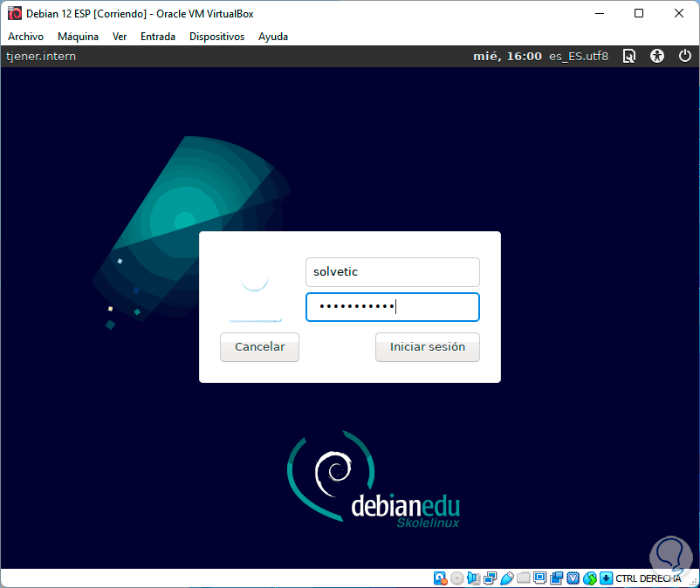Click the shared folders status icon
The image size is (700, 588).
pos(523,578)
